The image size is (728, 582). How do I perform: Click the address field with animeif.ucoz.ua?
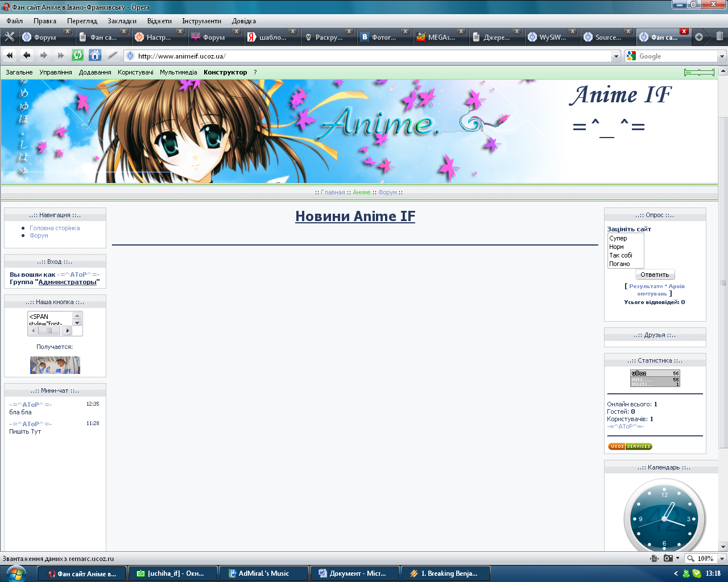coord(373,56)
